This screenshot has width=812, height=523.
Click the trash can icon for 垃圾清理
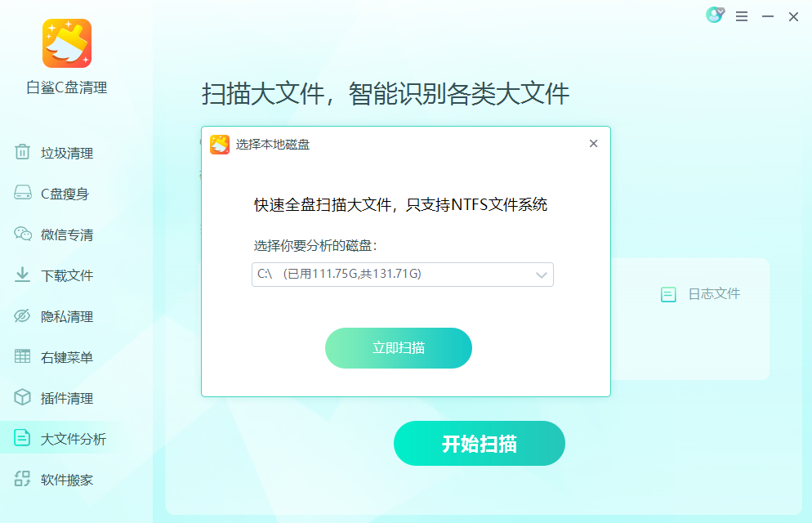(22, 152)
